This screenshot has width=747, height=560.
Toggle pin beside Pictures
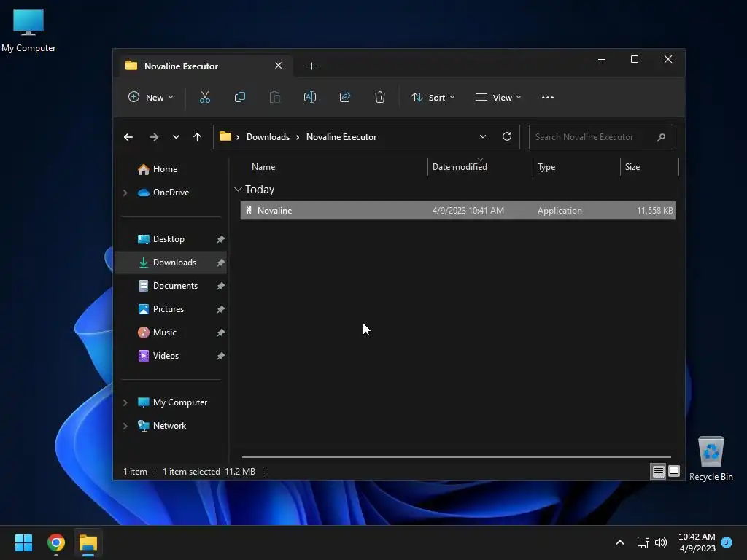pyautogui.click(x=220, y=309)
